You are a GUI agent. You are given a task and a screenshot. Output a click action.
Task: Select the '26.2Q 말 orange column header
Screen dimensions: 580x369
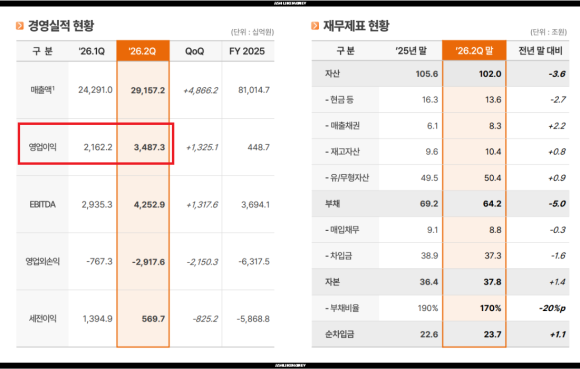[474, 50]
